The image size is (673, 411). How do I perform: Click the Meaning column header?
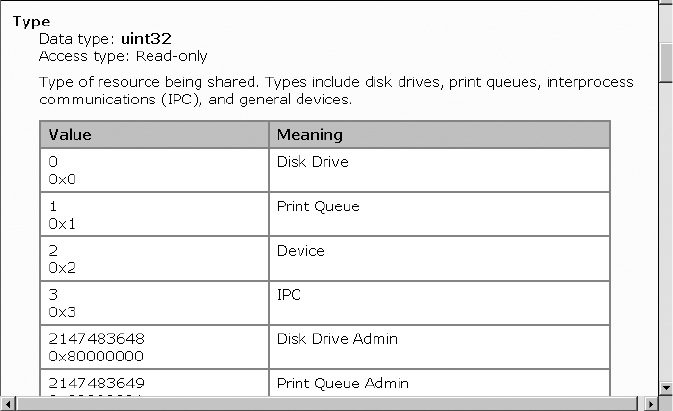(x=309, y=134)
